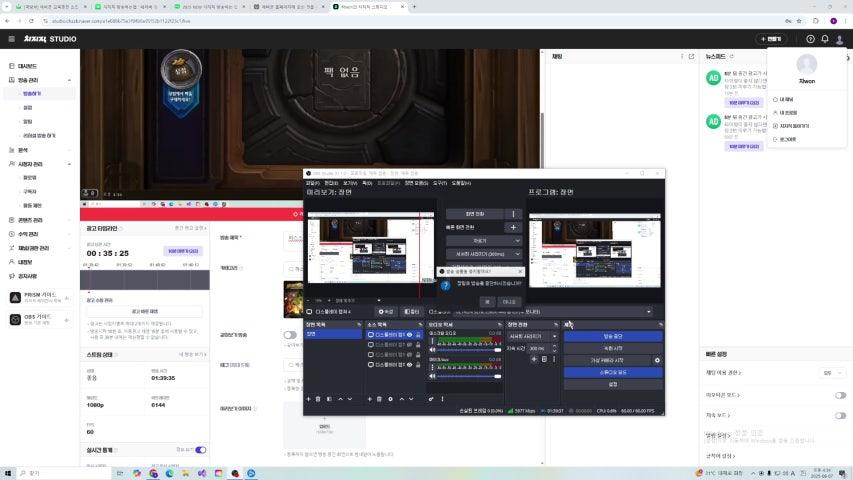Click the profile avatar icon in header
The width and height of the screenshot is (853, 480).
839,39
